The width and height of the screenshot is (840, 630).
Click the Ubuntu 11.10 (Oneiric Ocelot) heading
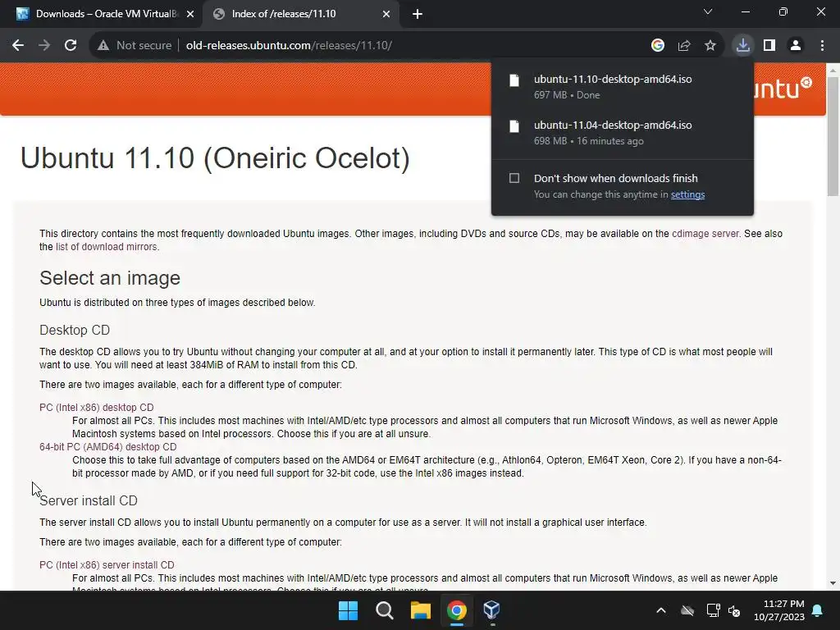point(215,158)
